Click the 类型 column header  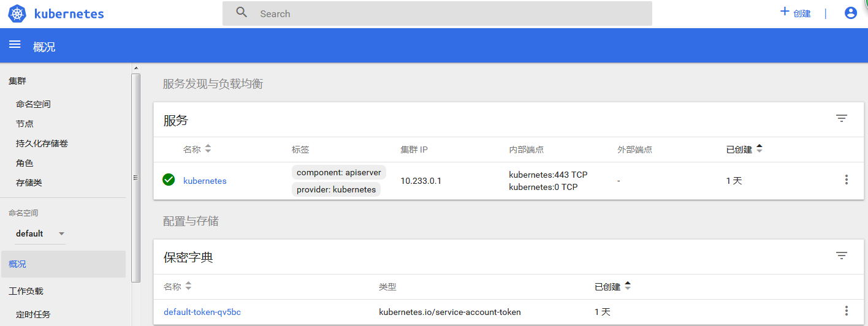click(387, 287)
